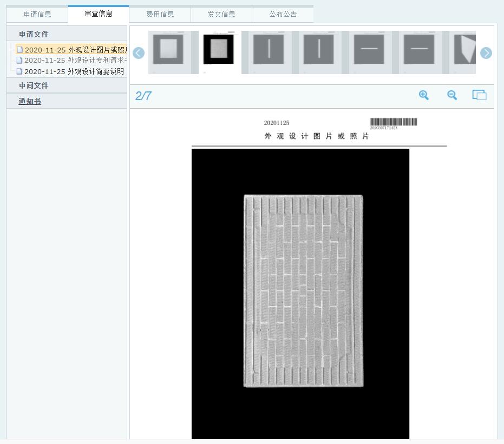The image size is (504, 444).
Task: Collapse the 申请文件 section
Action: click(34, 34)
